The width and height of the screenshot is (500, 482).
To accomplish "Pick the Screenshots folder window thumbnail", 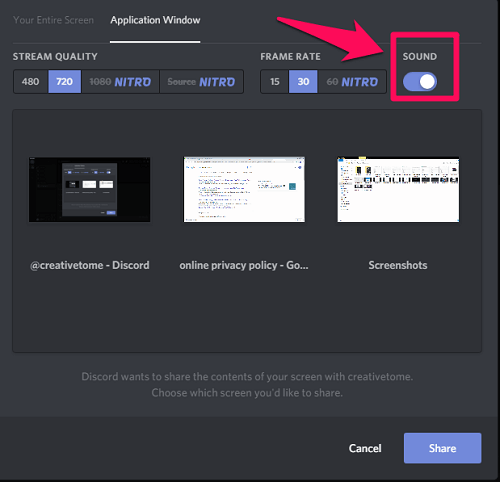I will [398, 189].
